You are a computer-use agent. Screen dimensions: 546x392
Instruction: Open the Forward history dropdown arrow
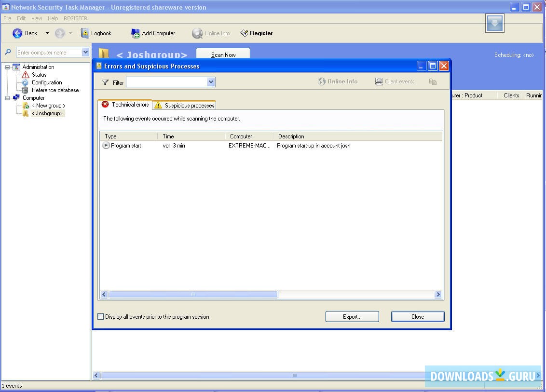coord(70,33)
